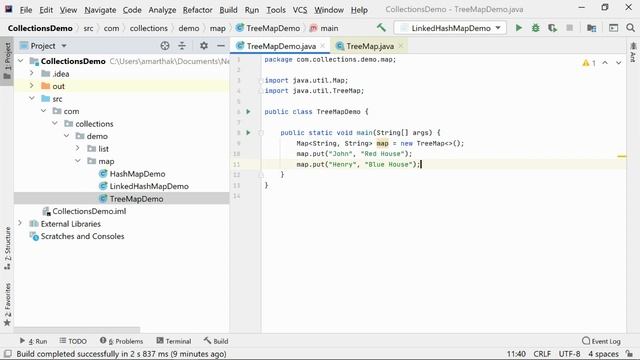Viewport: 640px width, 360px height.
Task: Click the 11:40 caret position indicator
Action: (x=516, y=354)
